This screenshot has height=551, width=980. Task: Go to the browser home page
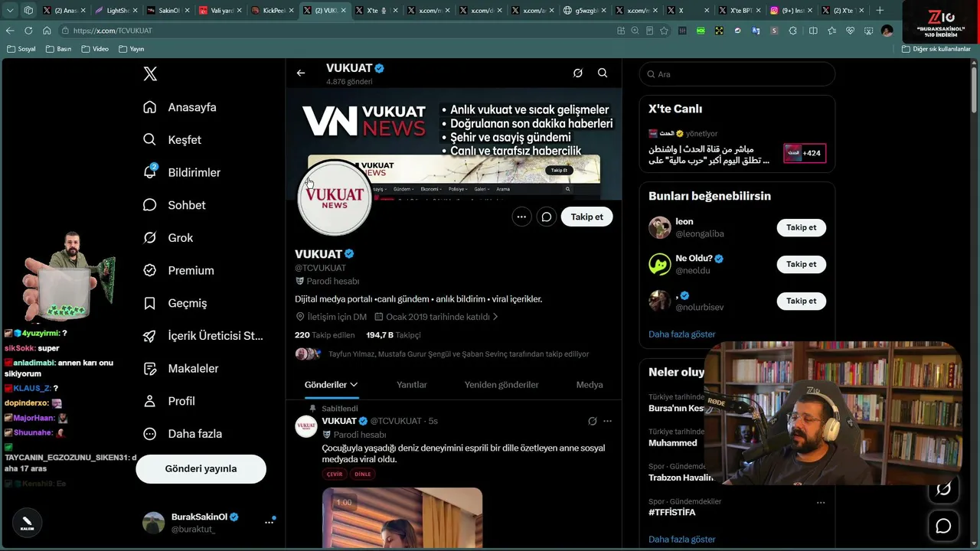point(47,31)
